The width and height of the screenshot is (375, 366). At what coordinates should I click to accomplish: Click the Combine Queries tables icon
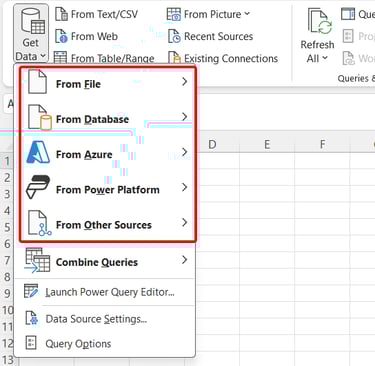point(37,260)
